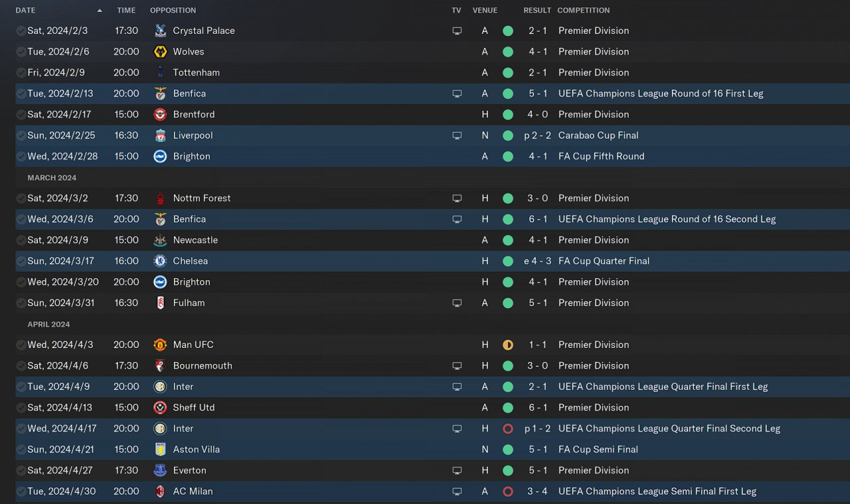Image resolution: width=850 pixels, height=504 pixels.
Task: Click the Opposition column header
Action: 173,11
